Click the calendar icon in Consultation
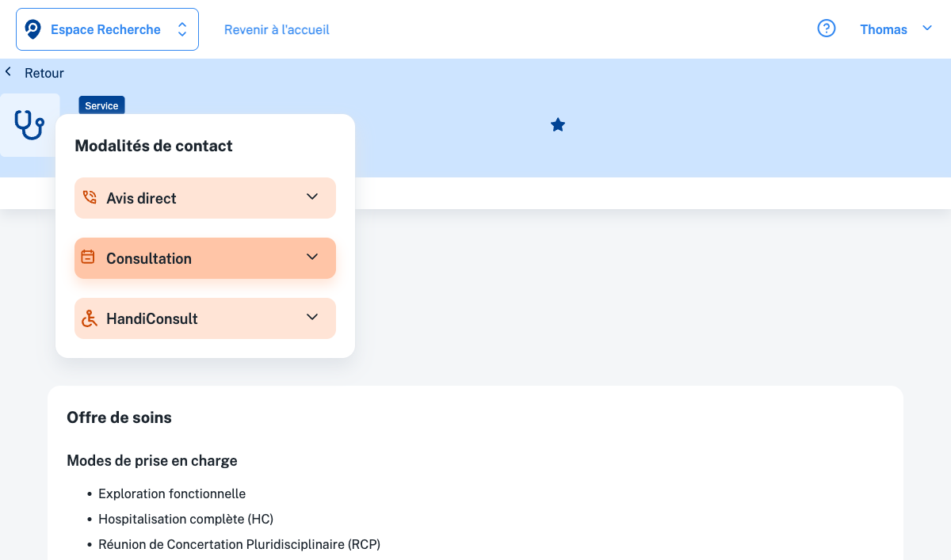 (x=89, y=257)
